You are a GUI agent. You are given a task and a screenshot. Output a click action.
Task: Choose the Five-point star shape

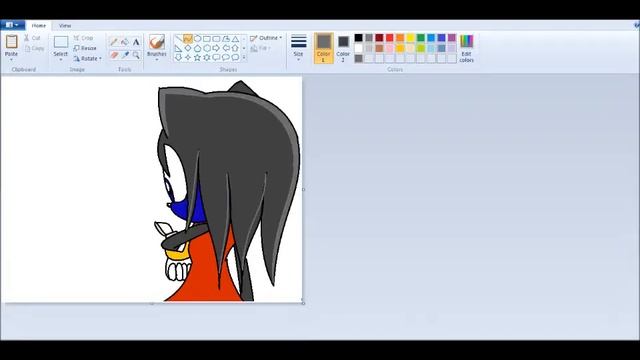point(198,58)
